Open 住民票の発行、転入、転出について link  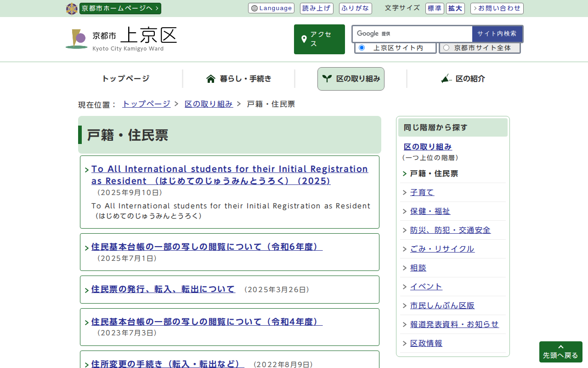tap(163, 289)
